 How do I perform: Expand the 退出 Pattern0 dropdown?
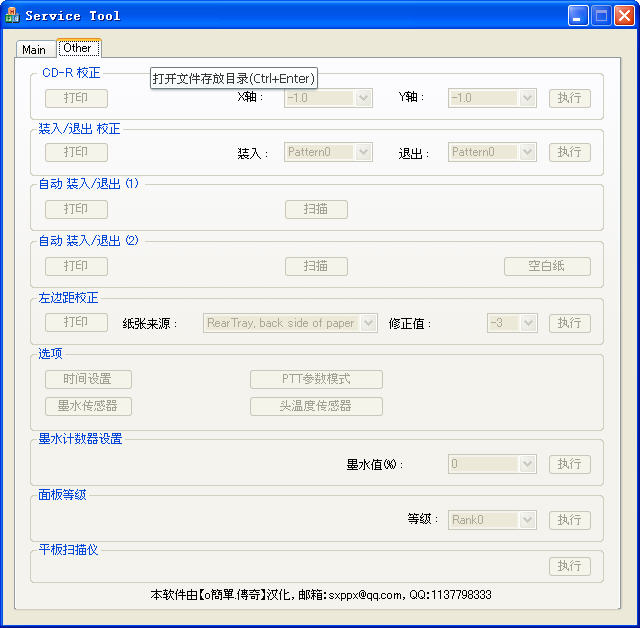point(528,152)
